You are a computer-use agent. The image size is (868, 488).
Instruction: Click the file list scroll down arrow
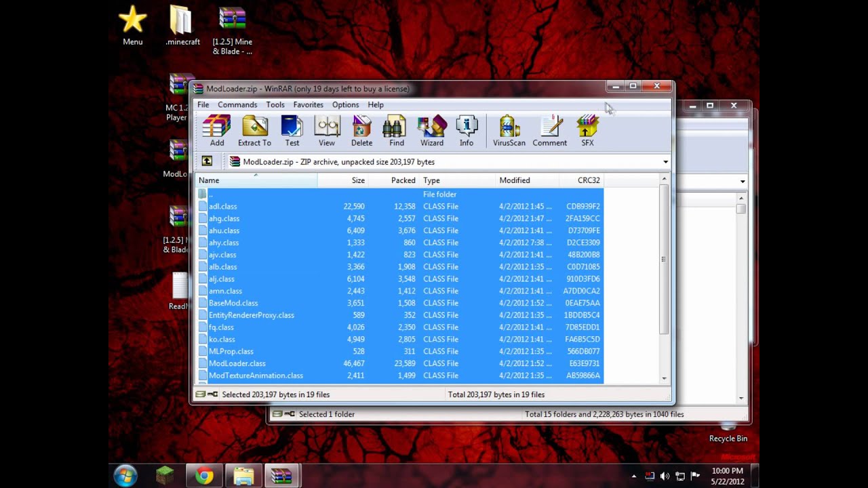coord(664,378)
